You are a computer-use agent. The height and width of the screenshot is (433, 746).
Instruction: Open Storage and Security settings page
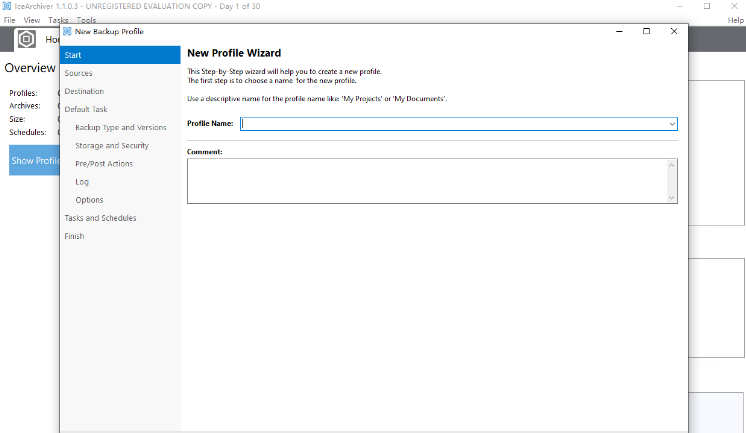(111, 145)
